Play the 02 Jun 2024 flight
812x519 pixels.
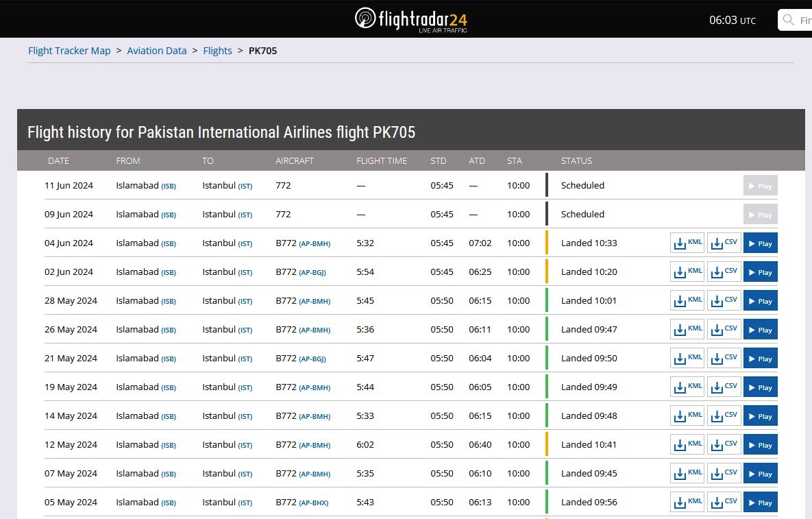click(760, 272)
